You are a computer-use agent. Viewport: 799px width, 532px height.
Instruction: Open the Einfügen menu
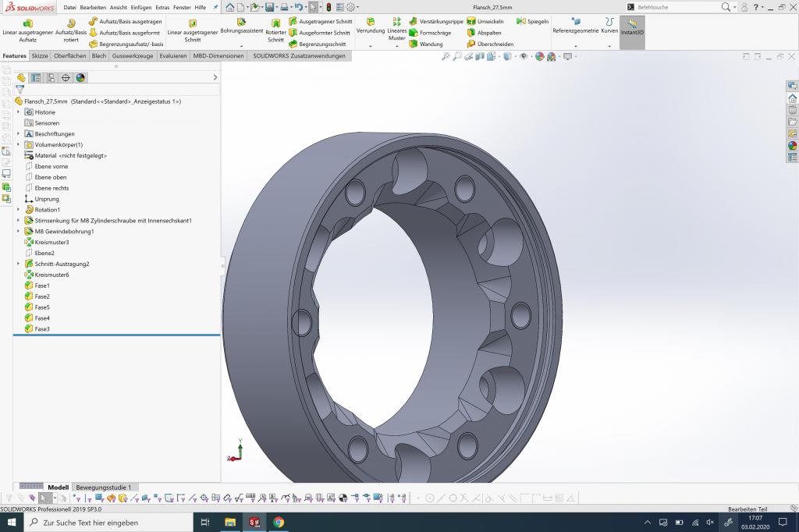(140, 7)
